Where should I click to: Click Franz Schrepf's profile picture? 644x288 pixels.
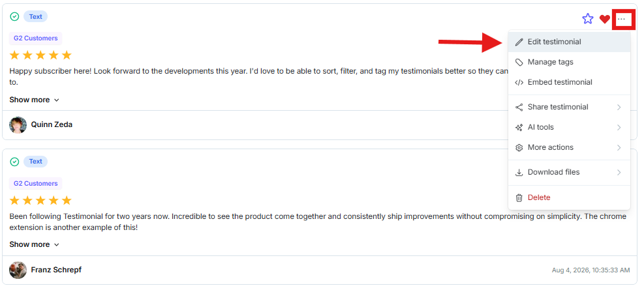[x=18, y=270]
